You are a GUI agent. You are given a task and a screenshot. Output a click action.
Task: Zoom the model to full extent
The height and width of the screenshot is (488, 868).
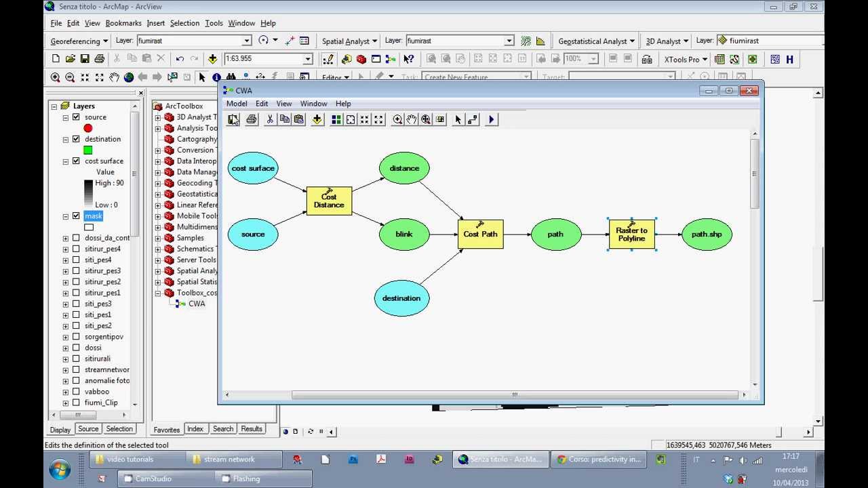click(x=351, y=120)
